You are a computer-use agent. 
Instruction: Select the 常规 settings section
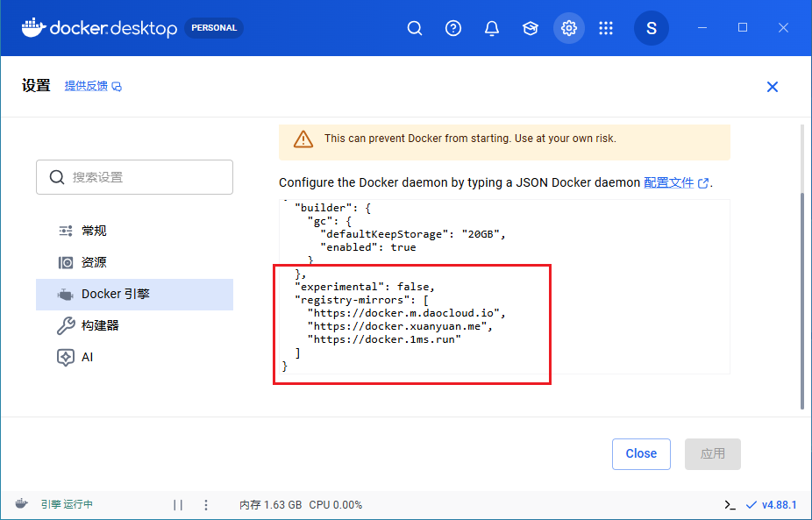(135, 231)
